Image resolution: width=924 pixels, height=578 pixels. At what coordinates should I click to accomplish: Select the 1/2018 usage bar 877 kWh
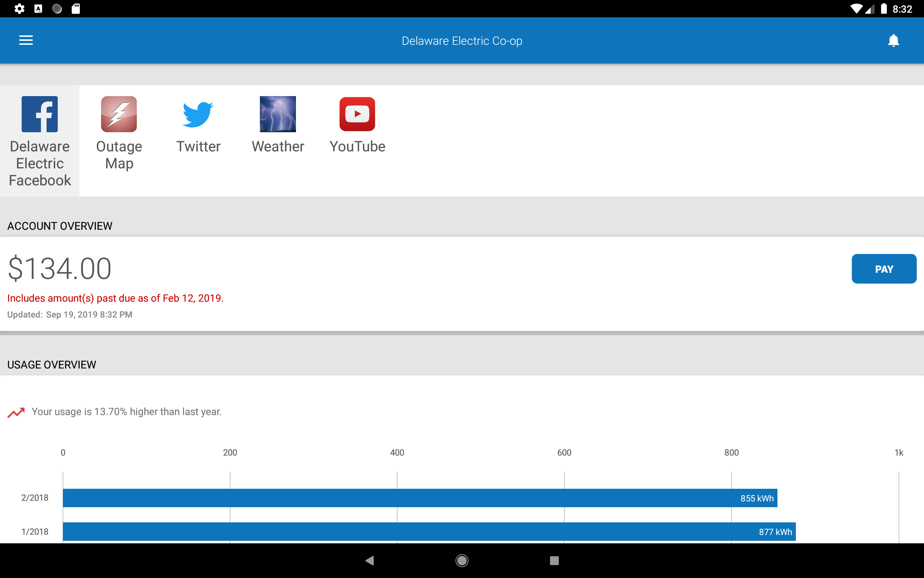[x=429, y=531]
